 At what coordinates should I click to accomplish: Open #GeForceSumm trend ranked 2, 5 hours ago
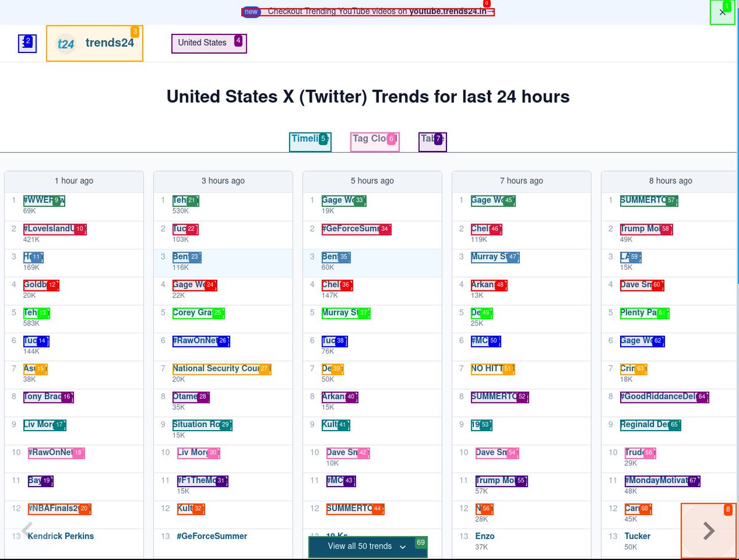pyautogui.click(x=356, y=229)
